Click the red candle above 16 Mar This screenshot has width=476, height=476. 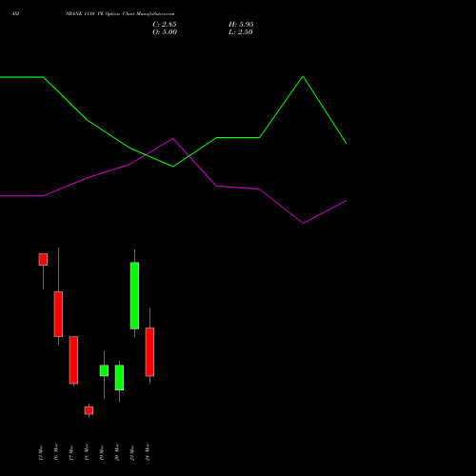[58, 314]
